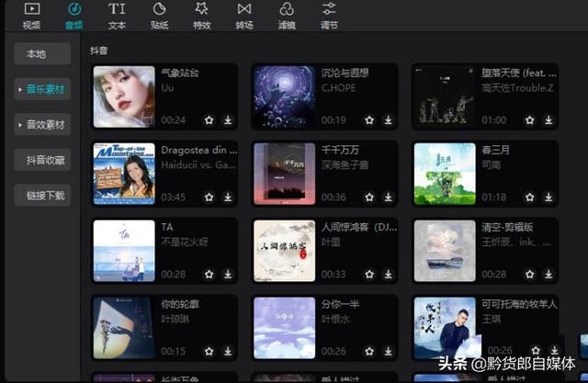Viewport: 588px width, 383px height.
Task: Favorite the song 你的轮廓
Action: click(209, 351)
